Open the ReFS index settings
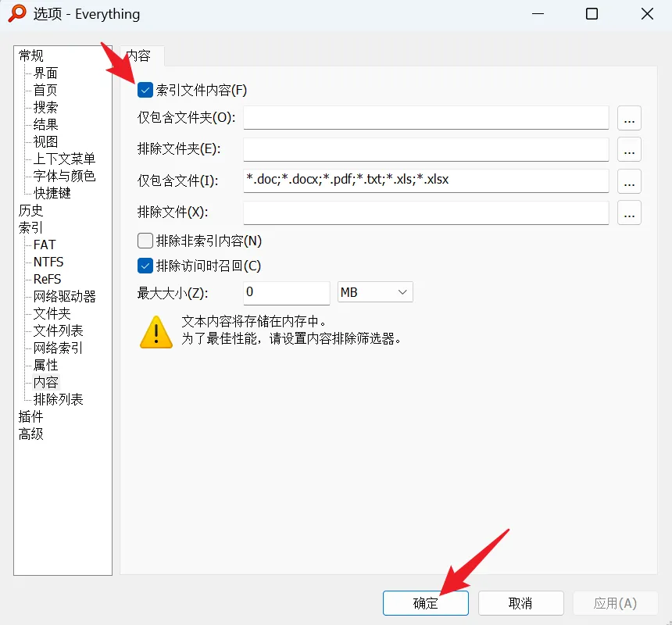This screenshot has width=672, height=625. [47, 279]
